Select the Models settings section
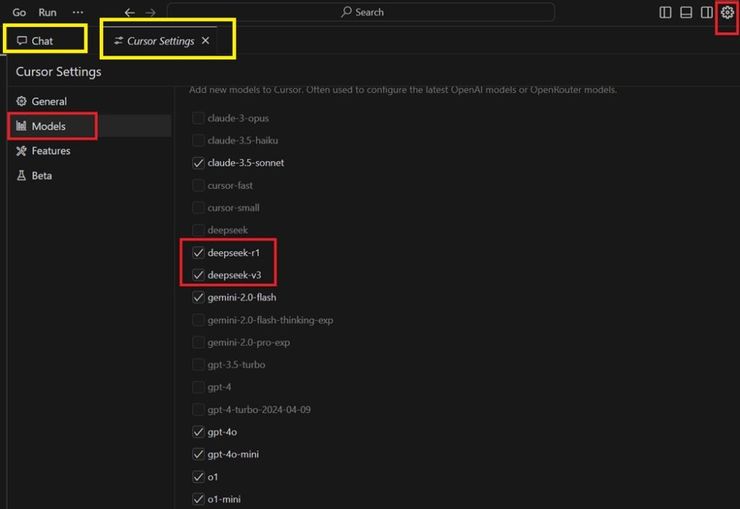Image resolution: width=740 pixels, height=509 pixels. coord(48,126)
